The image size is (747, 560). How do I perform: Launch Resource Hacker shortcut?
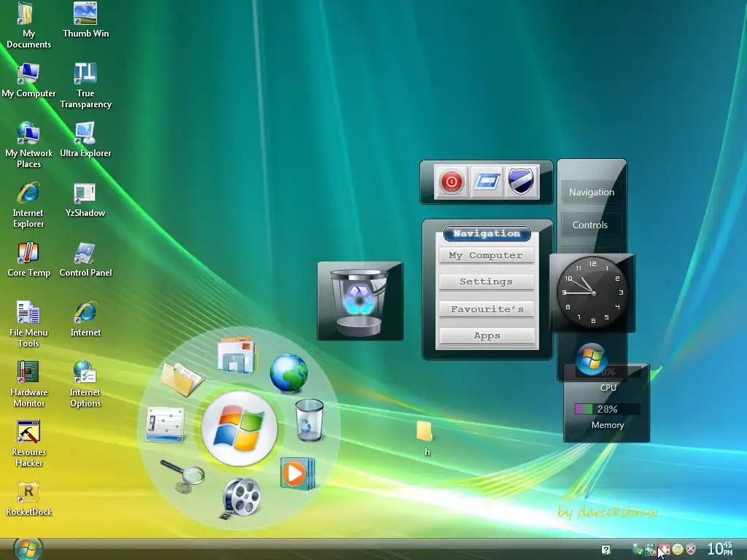click(x=28, y=444)
